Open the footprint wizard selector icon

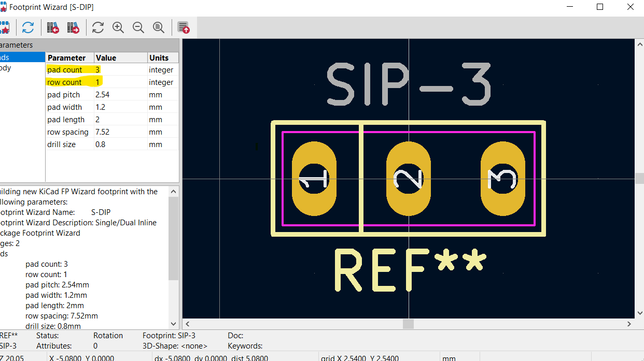click(x=5, y=27)
